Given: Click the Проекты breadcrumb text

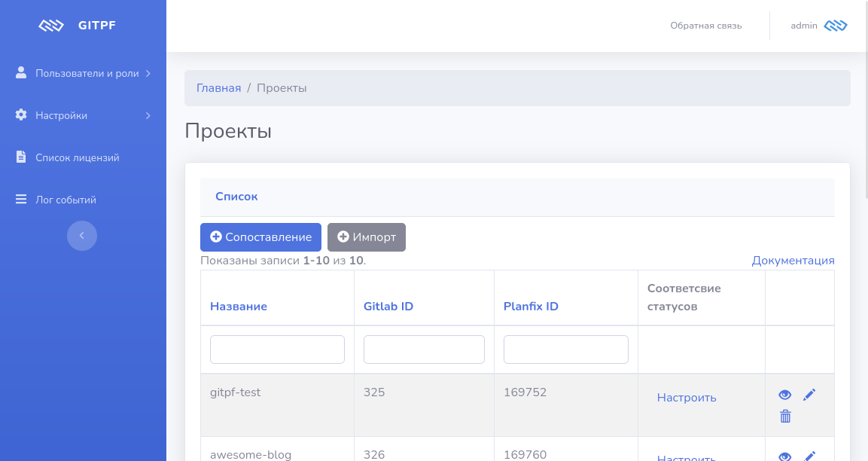Looking at the screenshot, I should tap(282, 88).
